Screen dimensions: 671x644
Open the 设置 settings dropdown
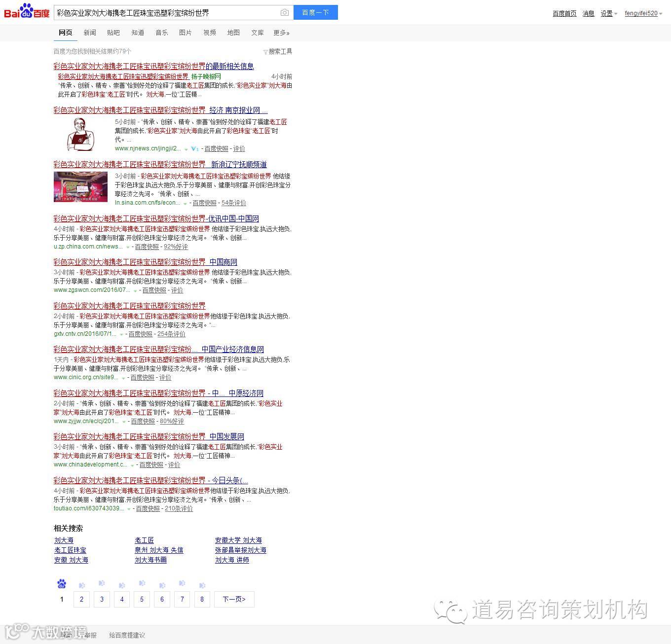[609, 13]
